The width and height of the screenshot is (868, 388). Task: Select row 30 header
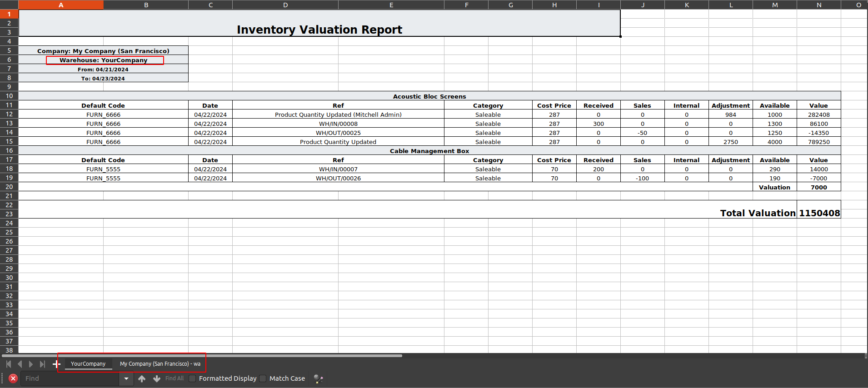(9, 278)
